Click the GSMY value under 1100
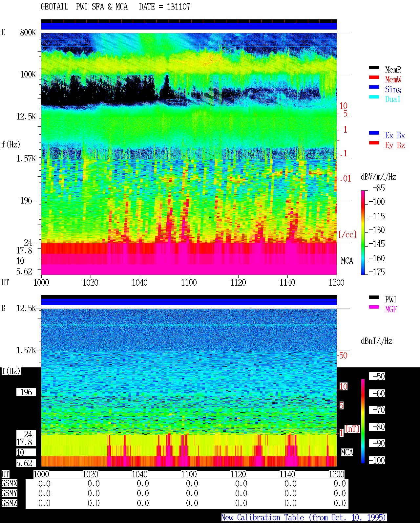This screenshot has height=523, width=420. 192,493
